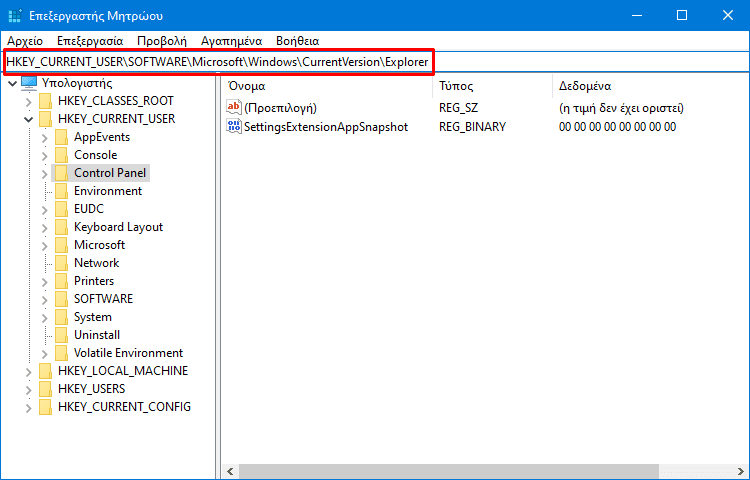Expand the AppEvents key arrow
The image size is (750, 480).
coord(44,138)
